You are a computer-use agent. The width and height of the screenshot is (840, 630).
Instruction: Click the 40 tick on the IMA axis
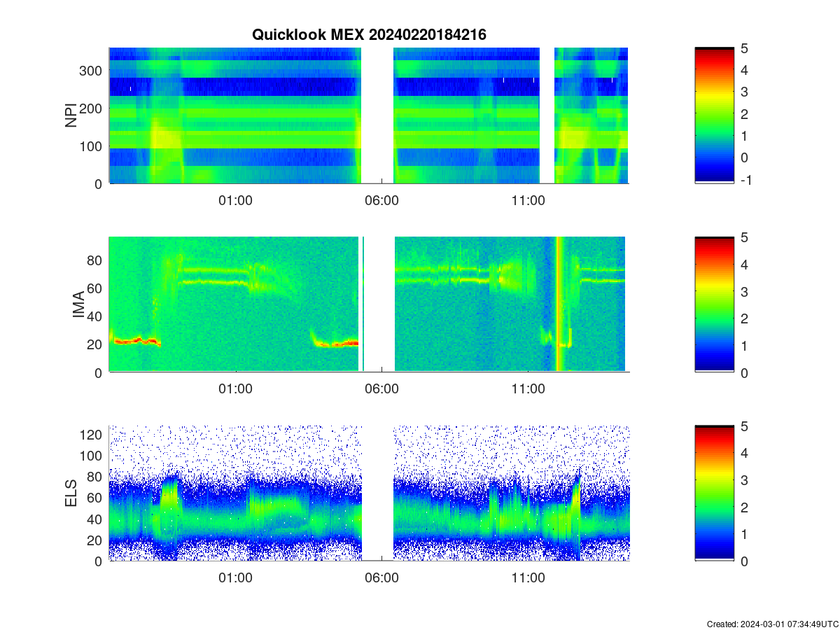(x=95, y=316)
